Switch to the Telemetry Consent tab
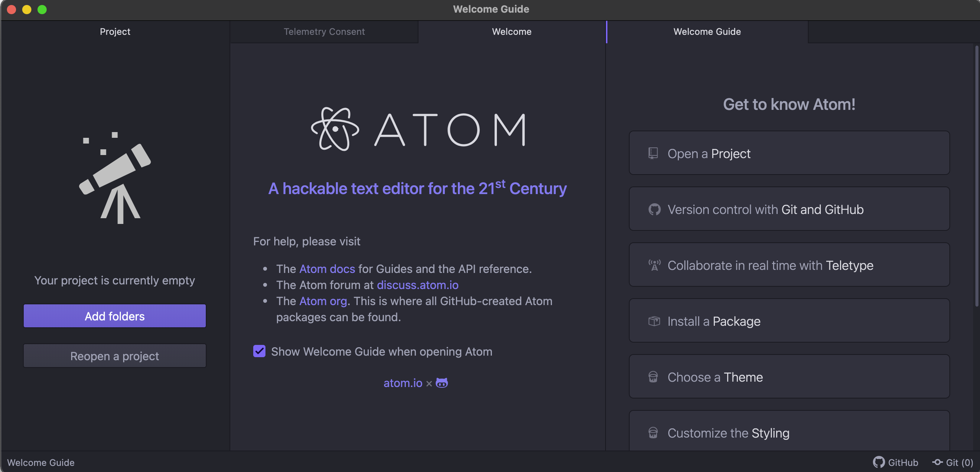 [324, 32]
